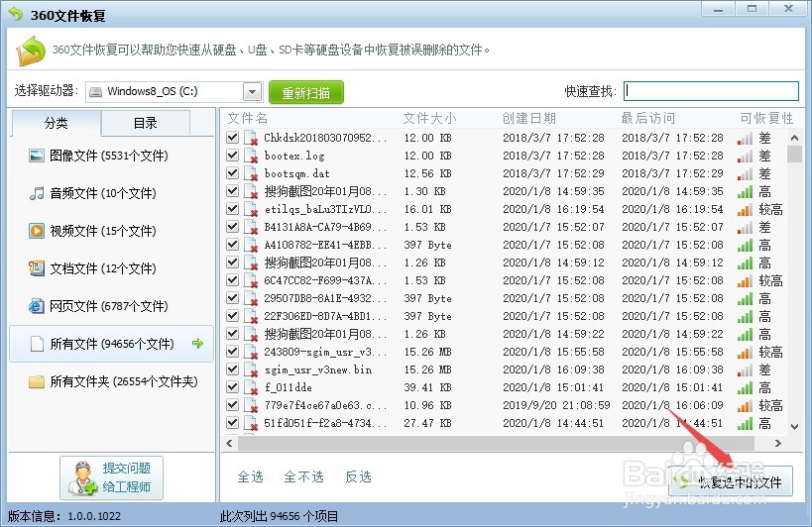Click the scroll right arrow of file list
812x527 pixels.
tap(777, 443)
